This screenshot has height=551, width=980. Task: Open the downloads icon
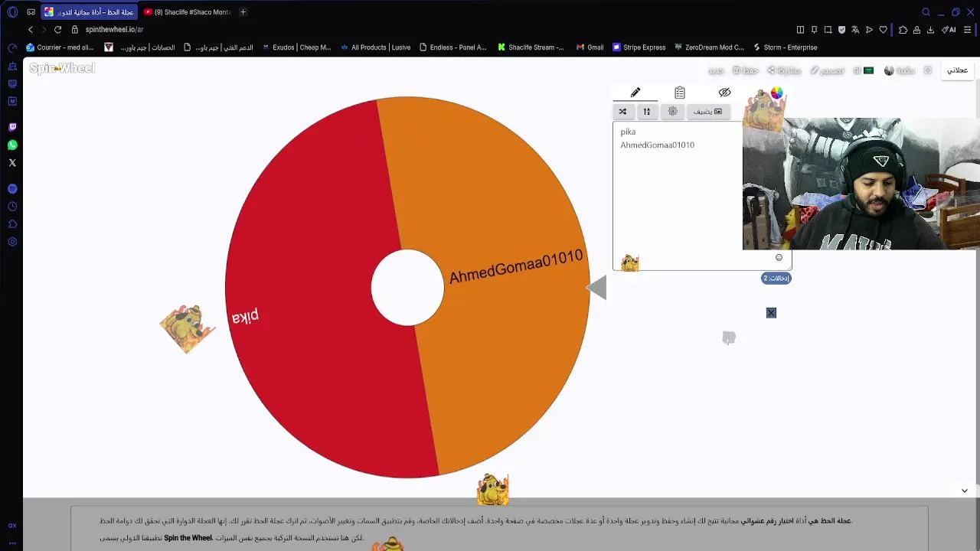(930, 30)
